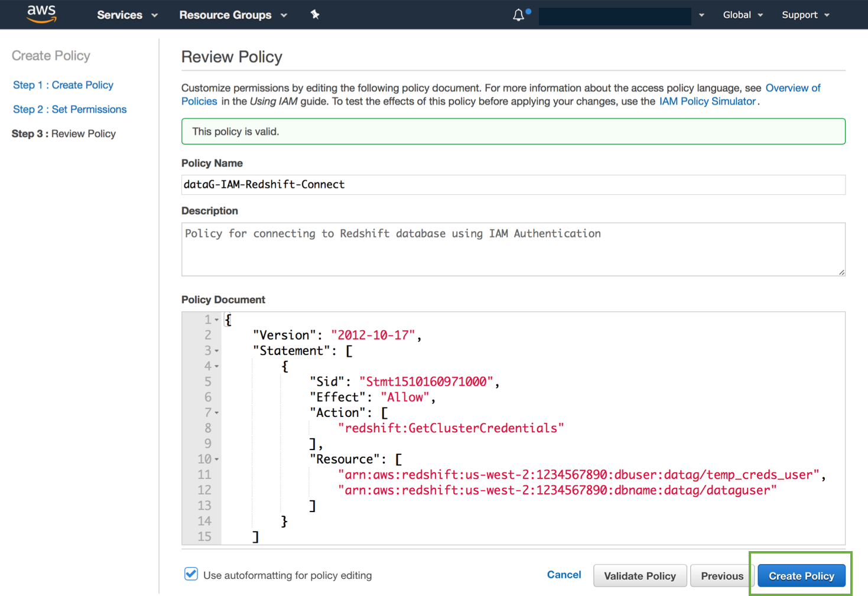Click the Description text area

pos(513,249)
